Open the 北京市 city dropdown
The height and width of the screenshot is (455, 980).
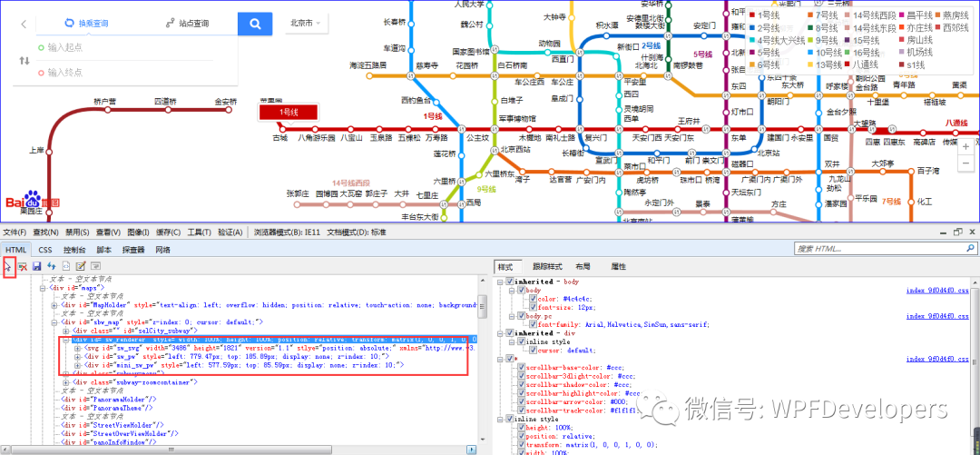pos(307,23)
